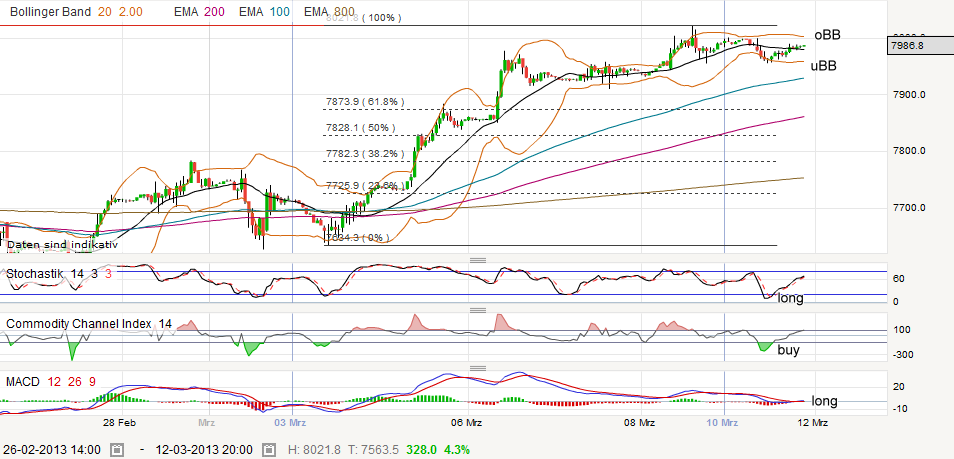Image resolution: width=954 pixels, height=459 pixels.
Task: Click the 10 Mrz date axis label
Action: pos(724,422)
